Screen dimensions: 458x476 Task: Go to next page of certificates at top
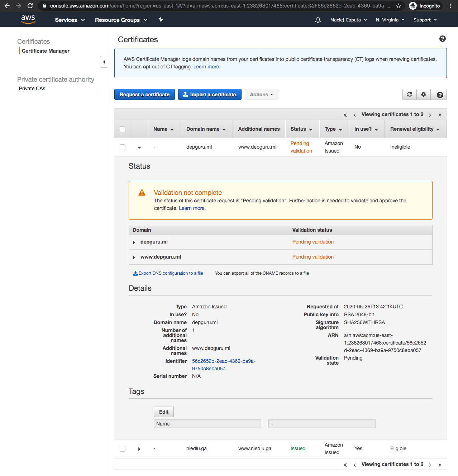click(x=430, y=115)
